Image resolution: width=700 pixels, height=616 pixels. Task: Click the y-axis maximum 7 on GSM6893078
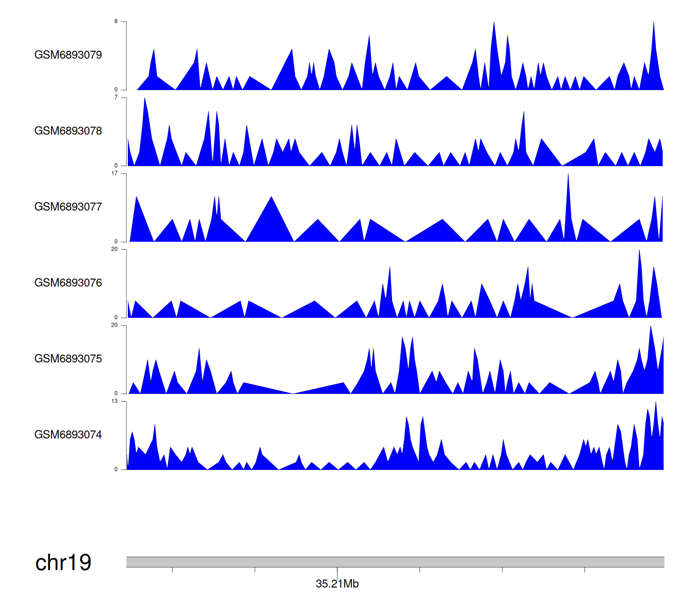(116, 97)
